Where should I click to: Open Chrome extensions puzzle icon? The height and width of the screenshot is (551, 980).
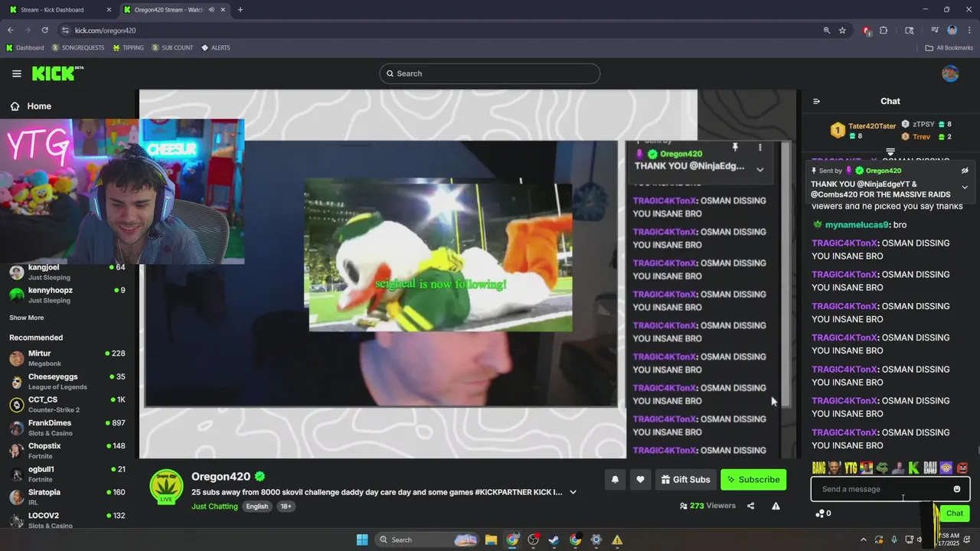(884, 31)
